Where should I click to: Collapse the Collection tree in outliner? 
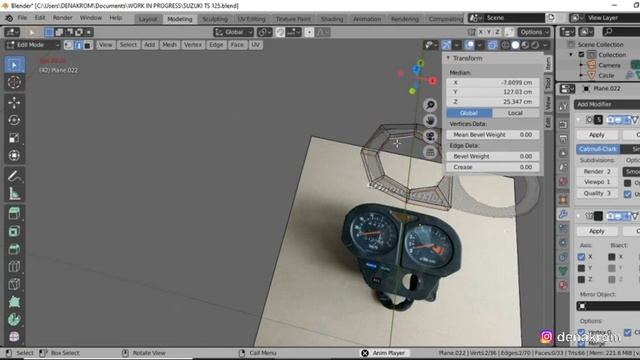[571, 54]
